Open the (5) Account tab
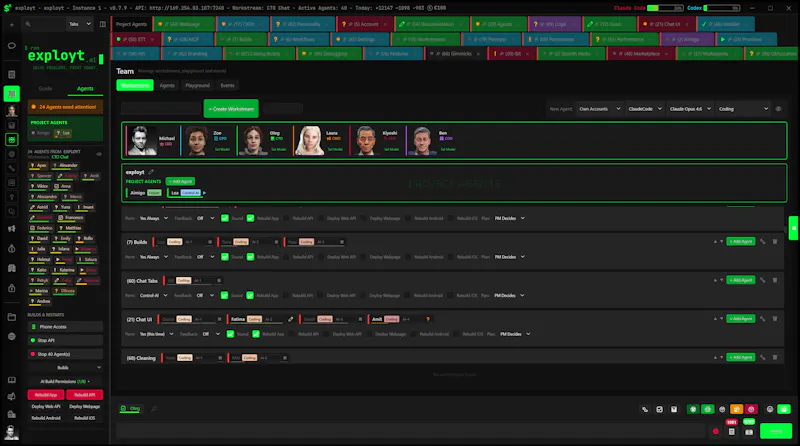This screenshot has width=800, height=446. [363, 24]
